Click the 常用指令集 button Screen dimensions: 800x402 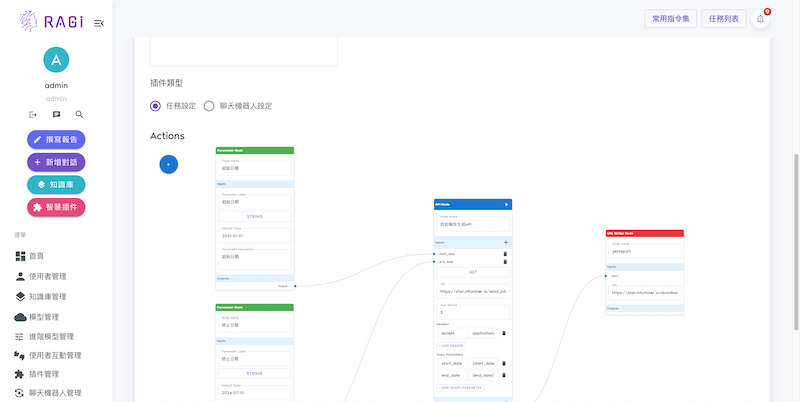670,19
